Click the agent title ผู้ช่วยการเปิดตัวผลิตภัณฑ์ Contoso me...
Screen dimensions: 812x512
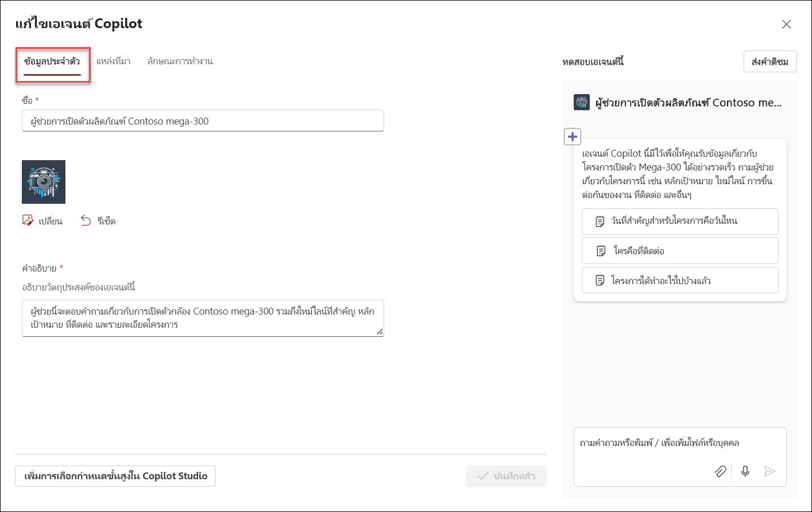click(689, 103)
